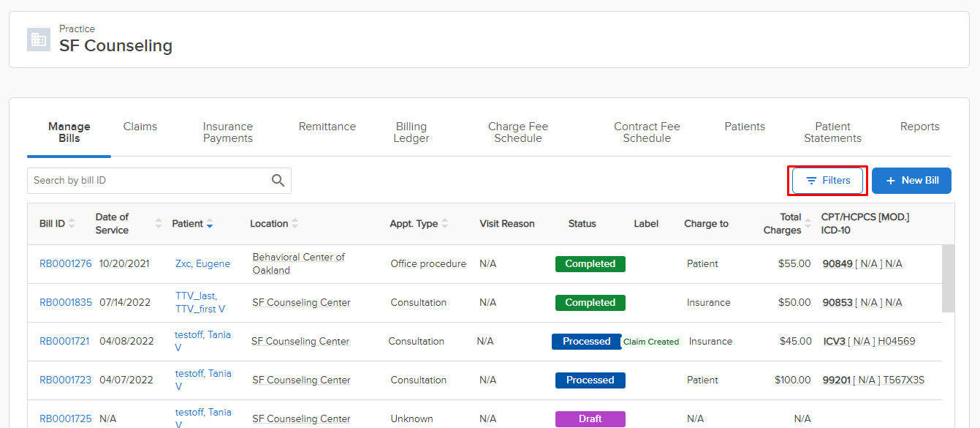Switch to the Claims tab
Image resolution: width=980 pixels, height=428 pixels.
(x=140, y=127)
